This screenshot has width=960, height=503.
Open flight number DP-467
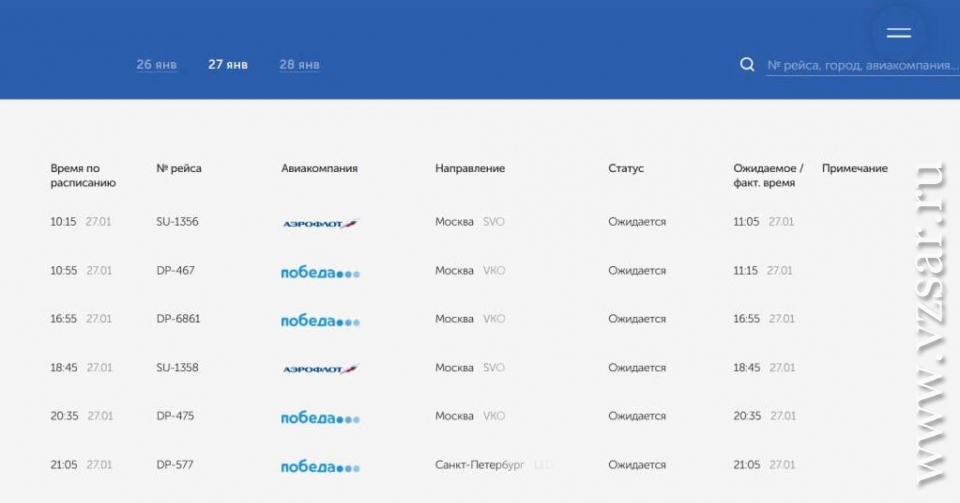174,270
